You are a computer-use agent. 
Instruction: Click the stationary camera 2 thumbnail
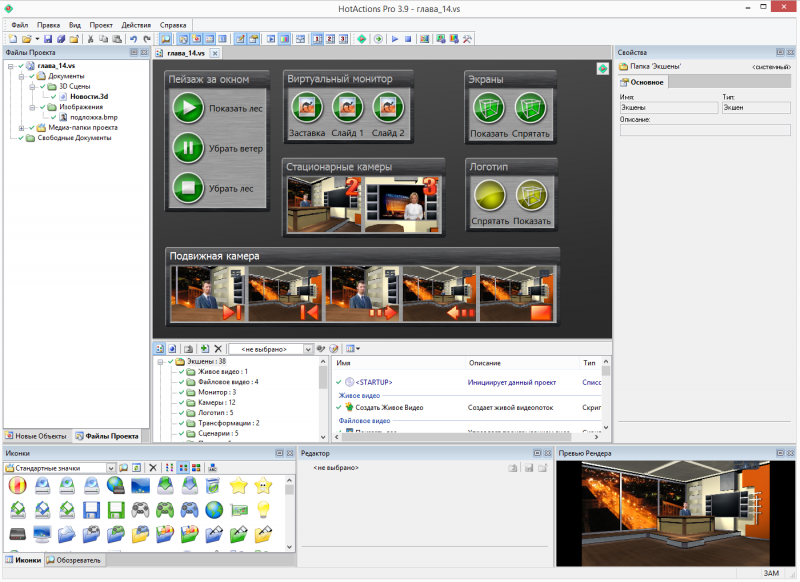324,205
